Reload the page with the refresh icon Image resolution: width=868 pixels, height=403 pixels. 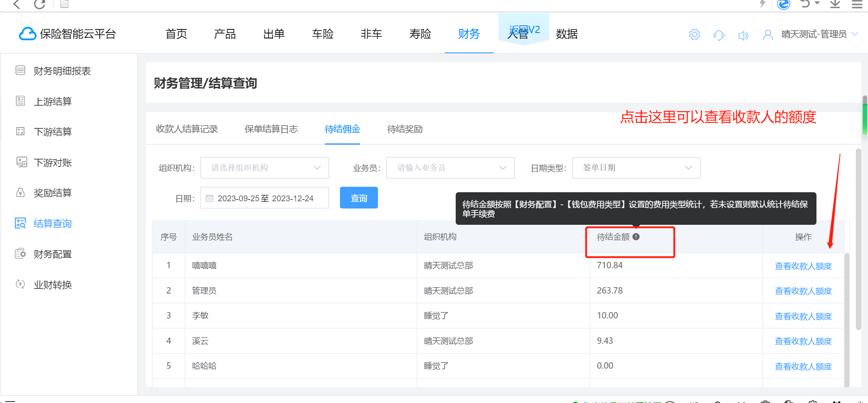tap(40, 4)
